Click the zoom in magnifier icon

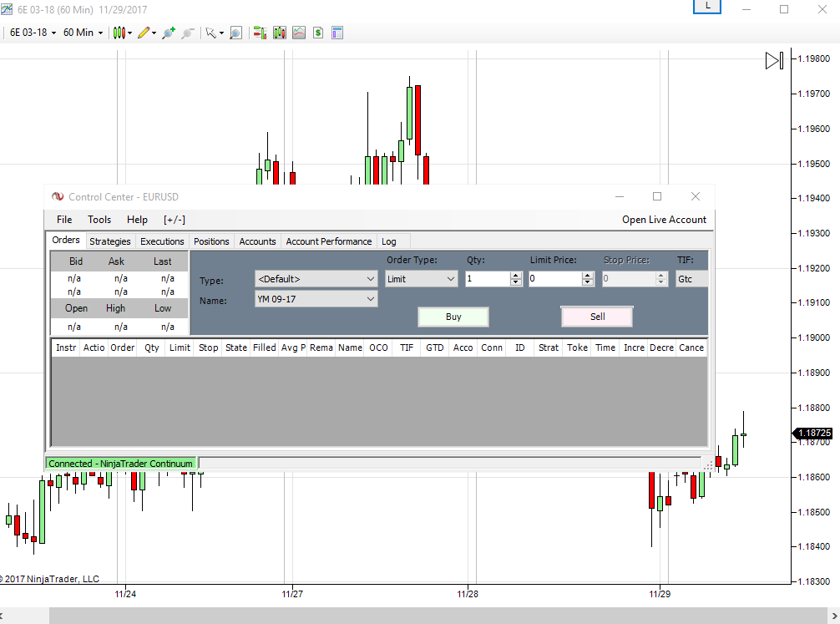(x=169, y=33)
